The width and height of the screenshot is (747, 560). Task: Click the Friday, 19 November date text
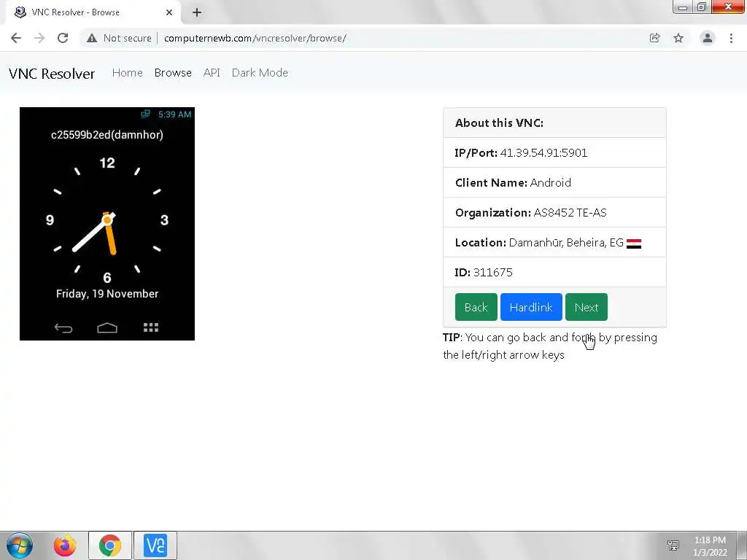click(107, 294)
